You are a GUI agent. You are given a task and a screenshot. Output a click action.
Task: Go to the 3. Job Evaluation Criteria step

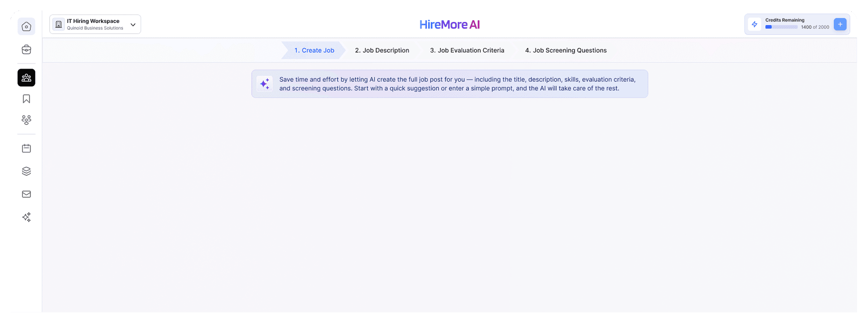(x=467, y=51)
